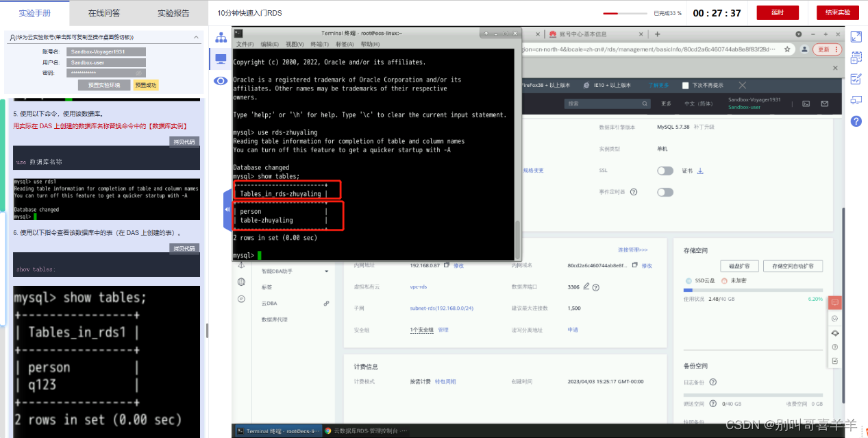Click the bookmark star in browser address bar
868x438 pixels.
(x=787, y=49)
